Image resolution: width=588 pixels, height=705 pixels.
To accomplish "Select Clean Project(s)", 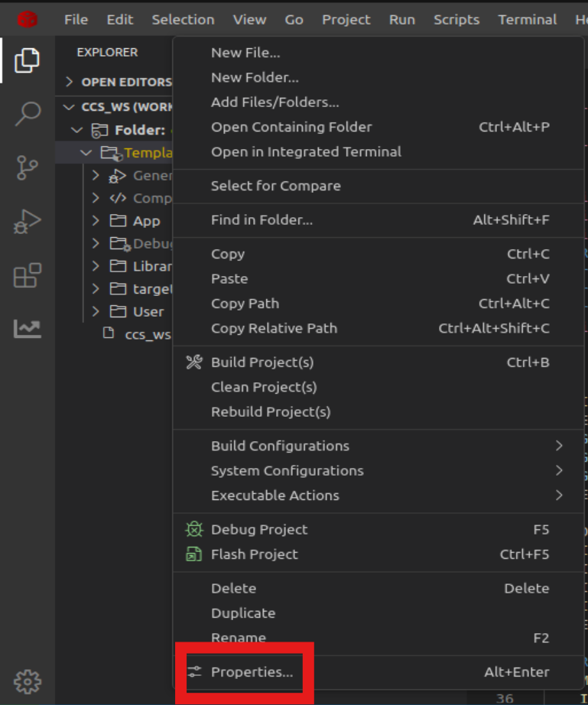I will click(x=378, y=387).
